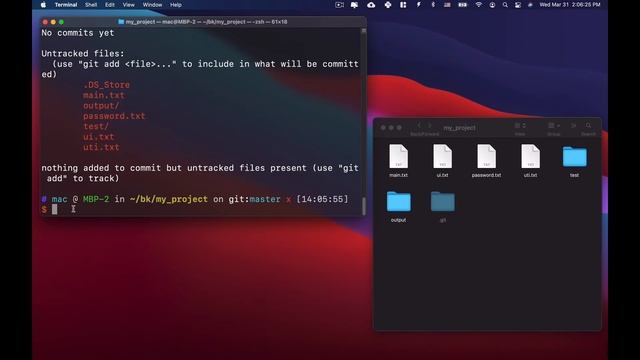Click the uti.txt line in Terminal output
This screenshot has width=640, height=360.
[101, 147]
